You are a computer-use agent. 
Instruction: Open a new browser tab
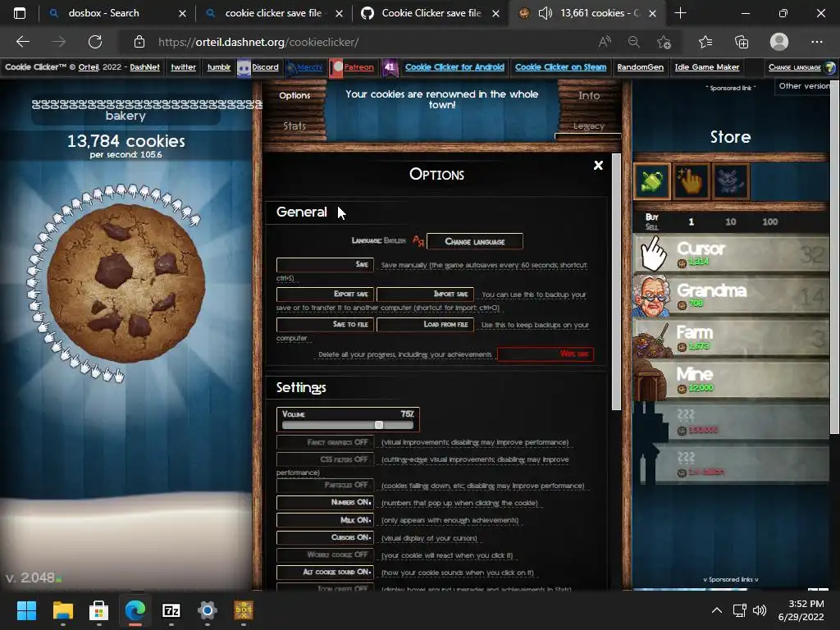[x=680, y=13]
